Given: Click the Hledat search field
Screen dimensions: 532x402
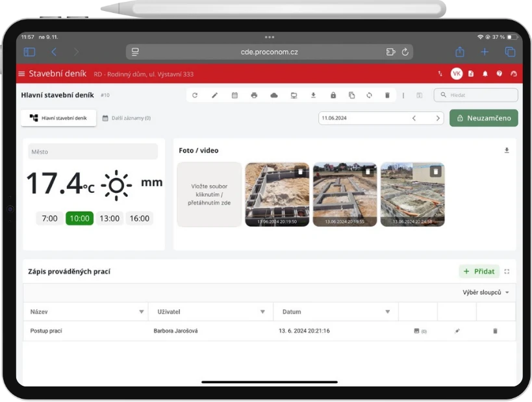Looking at the screenshot, I should pos(476,95).
